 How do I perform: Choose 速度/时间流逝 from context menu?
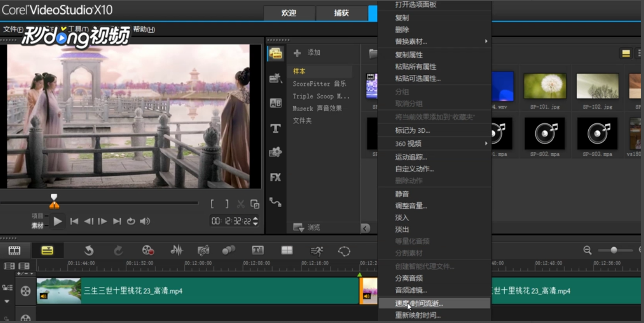(x=435, y=304)
